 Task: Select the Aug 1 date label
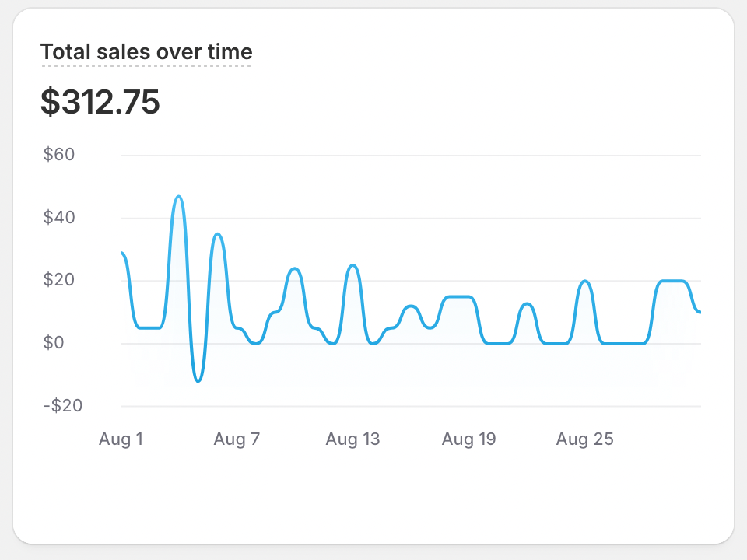click(121, 439)
